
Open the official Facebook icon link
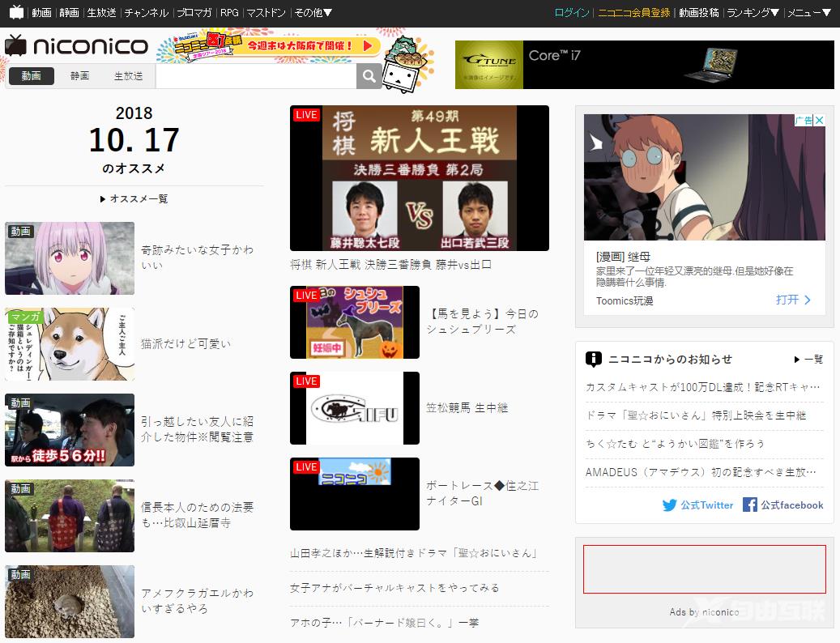(x=750, y=505)
